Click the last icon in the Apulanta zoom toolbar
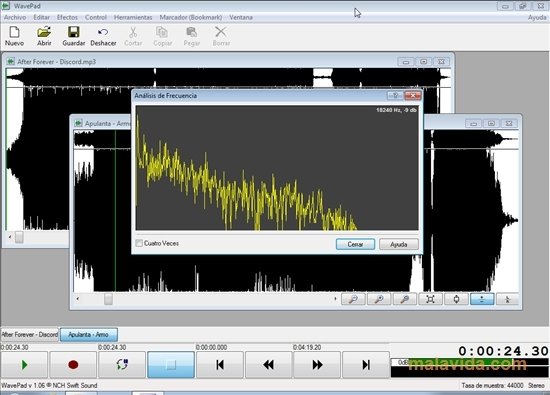 (x=507, y=299)
